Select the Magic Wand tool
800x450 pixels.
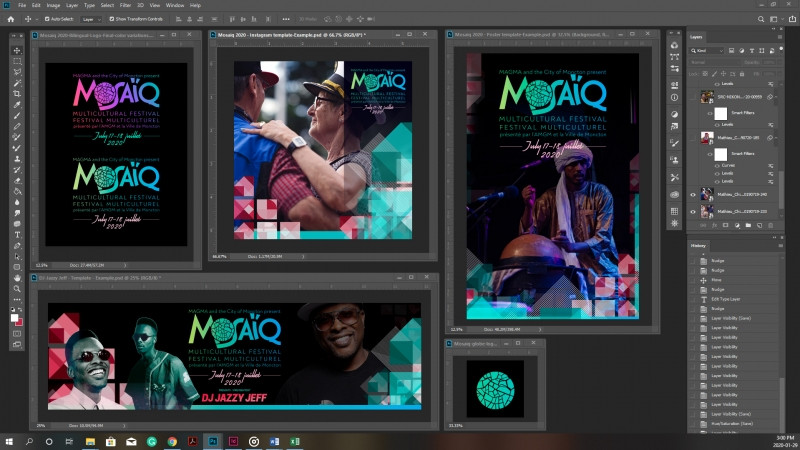point(17,83)
